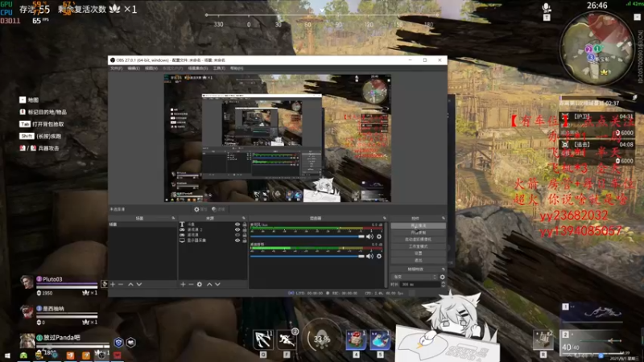Mute the 麦克风/Aux audio channel

pos(369,237)
